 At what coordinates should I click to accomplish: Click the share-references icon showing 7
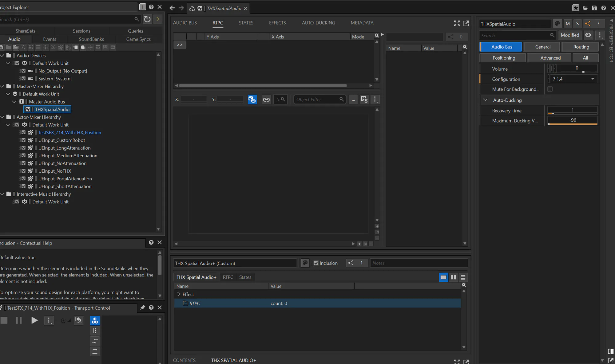coord(594,24)
